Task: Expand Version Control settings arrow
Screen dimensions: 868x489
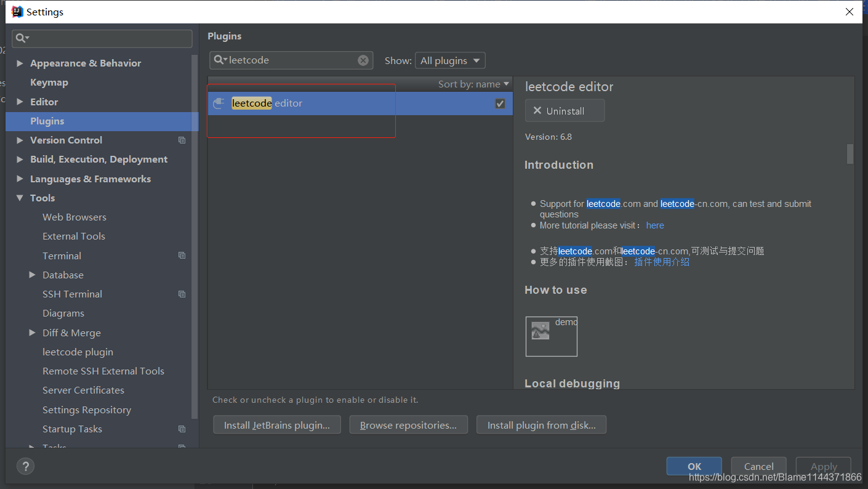Action: point(20,140)
